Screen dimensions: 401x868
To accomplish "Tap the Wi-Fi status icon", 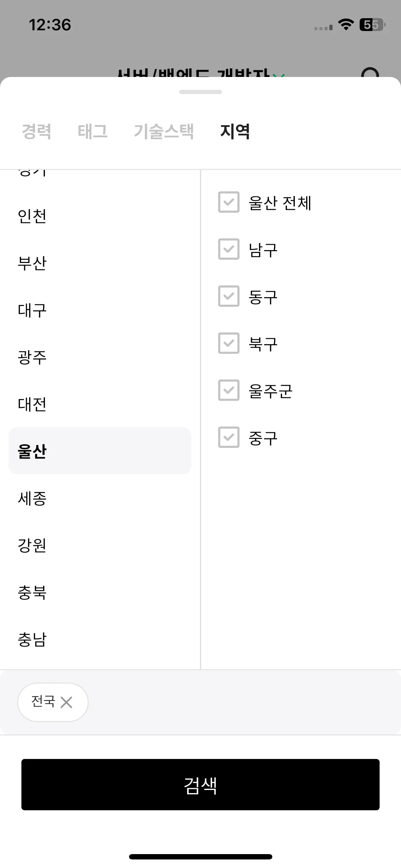I will 346,25.
